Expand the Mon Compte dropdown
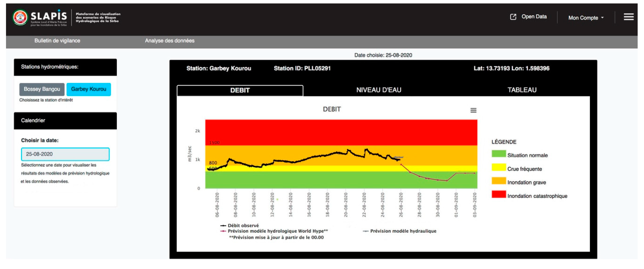Screen dimensions: 644x269 click(586, 18)
